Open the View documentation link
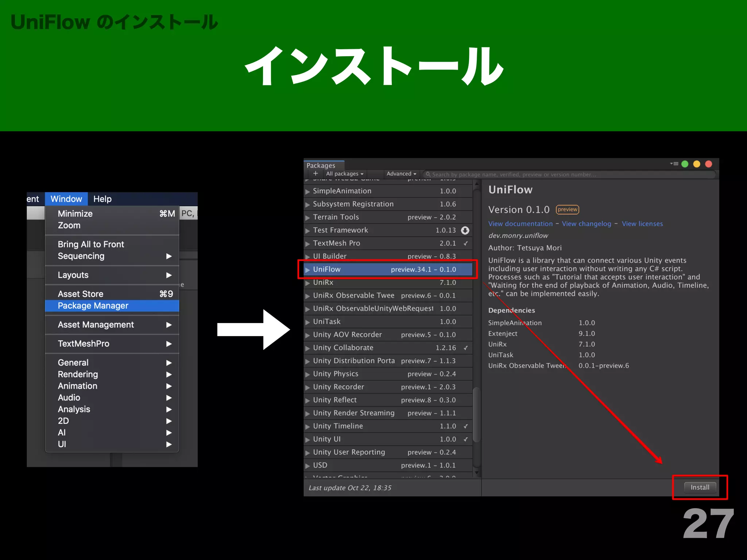This screenshot has width=747, height=560. (520, 224)
